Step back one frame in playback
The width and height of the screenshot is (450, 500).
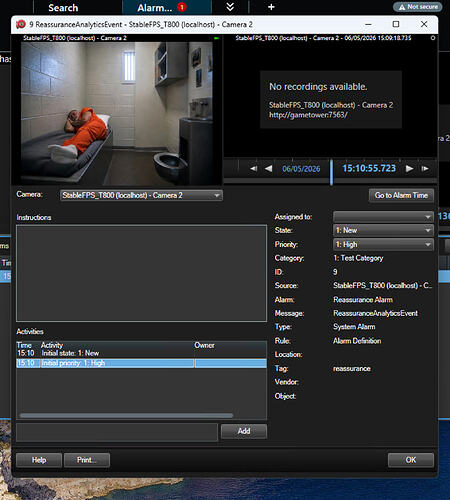click(x=268, y=169)
